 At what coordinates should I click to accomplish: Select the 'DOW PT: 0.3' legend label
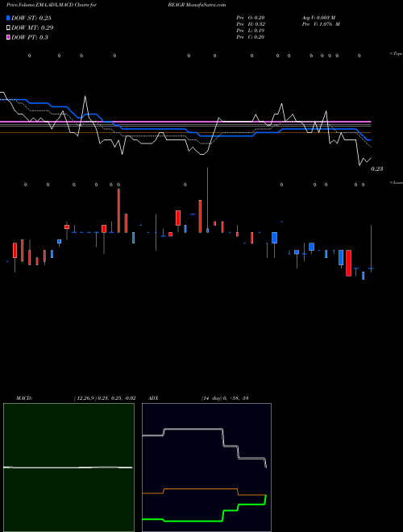pos(30,37)
